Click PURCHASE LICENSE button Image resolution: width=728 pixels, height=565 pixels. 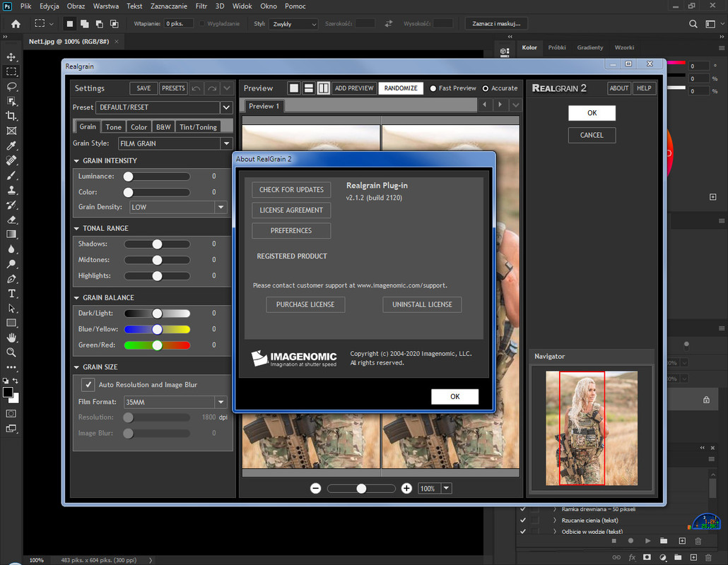(305, 305)
